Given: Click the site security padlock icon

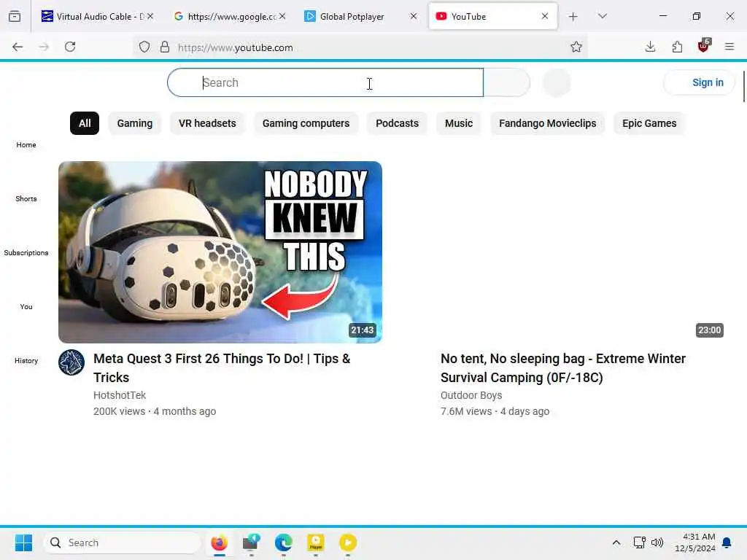Looking at the screenshot, I should (x=165, y=47).
